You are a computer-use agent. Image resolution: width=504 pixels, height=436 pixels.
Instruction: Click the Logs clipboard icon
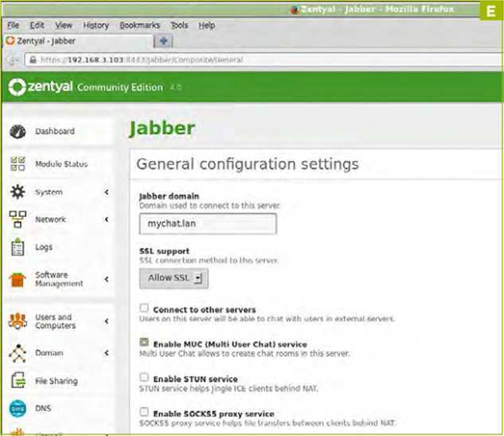click(18, 247)
